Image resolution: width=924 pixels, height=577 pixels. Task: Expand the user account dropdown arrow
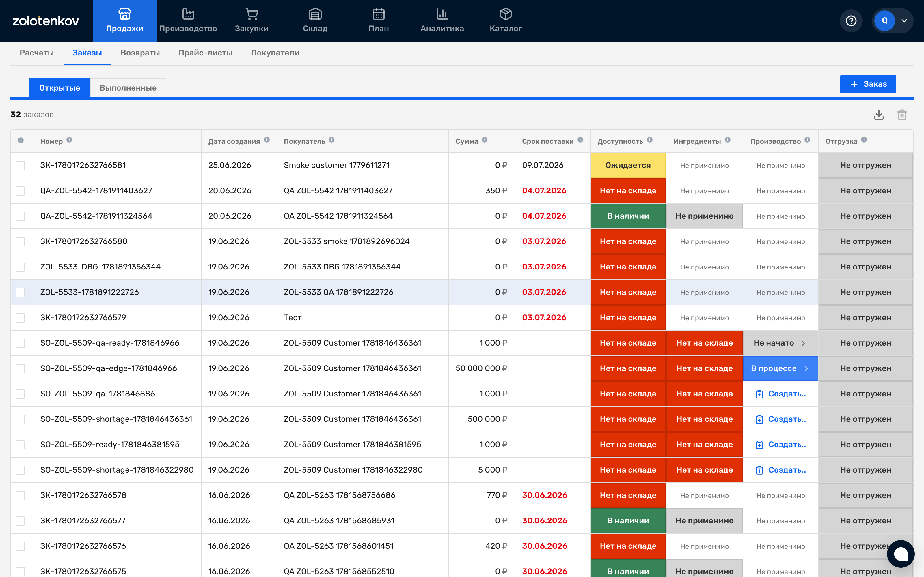coord(904,20)
